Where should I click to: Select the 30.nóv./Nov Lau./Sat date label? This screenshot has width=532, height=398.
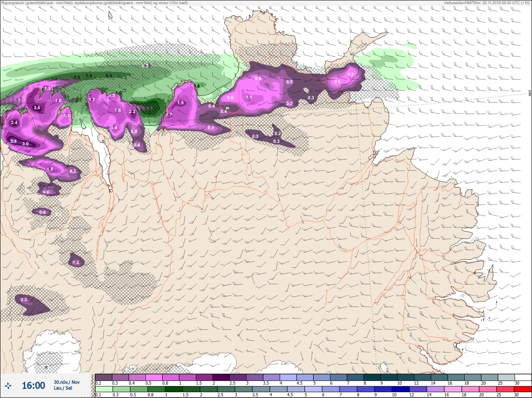[66, 385]
